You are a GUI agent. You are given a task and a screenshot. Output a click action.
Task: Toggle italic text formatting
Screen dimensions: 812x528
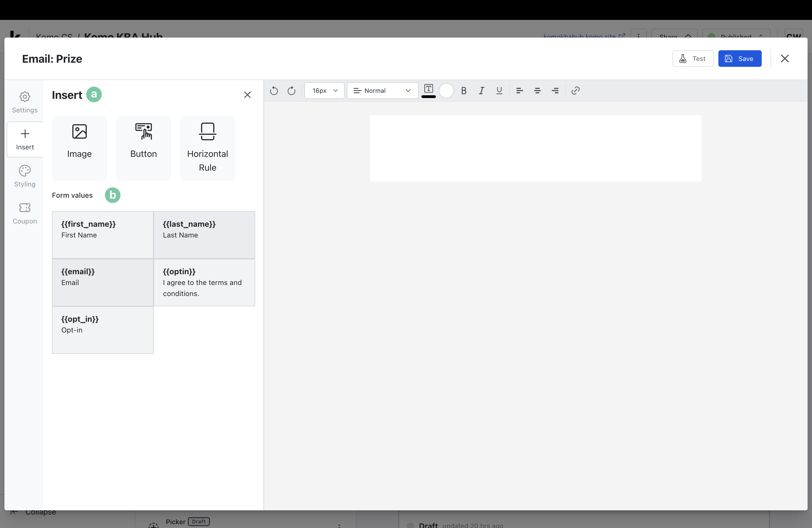pos(481,91)
